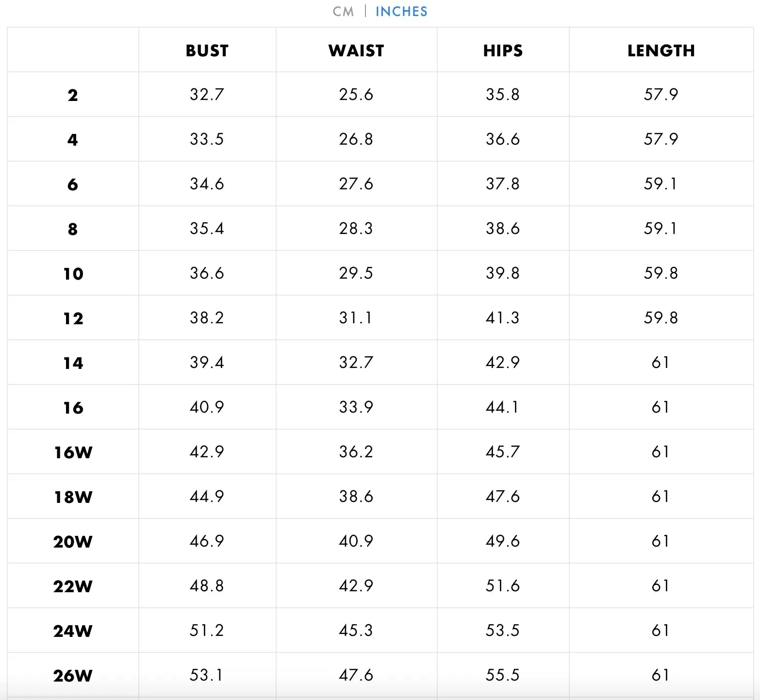Click bust value 51.2 for size 24W
The width and height of the screenshot is (760, 700).
(207, 630)
